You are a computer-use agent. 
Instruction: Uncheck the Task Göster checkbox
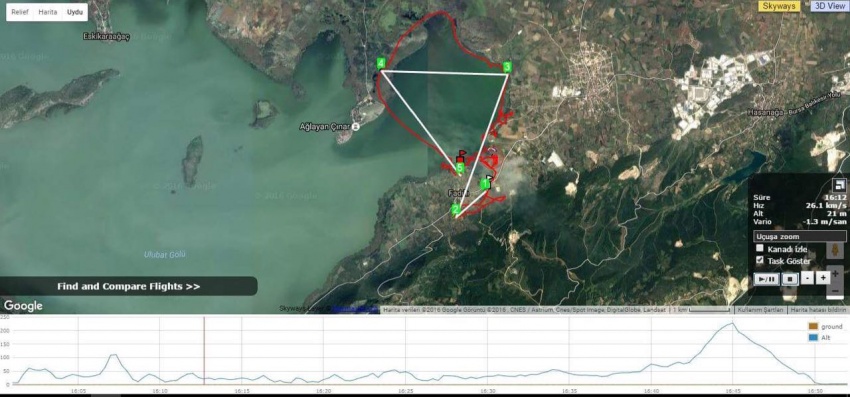pos(760,260)
